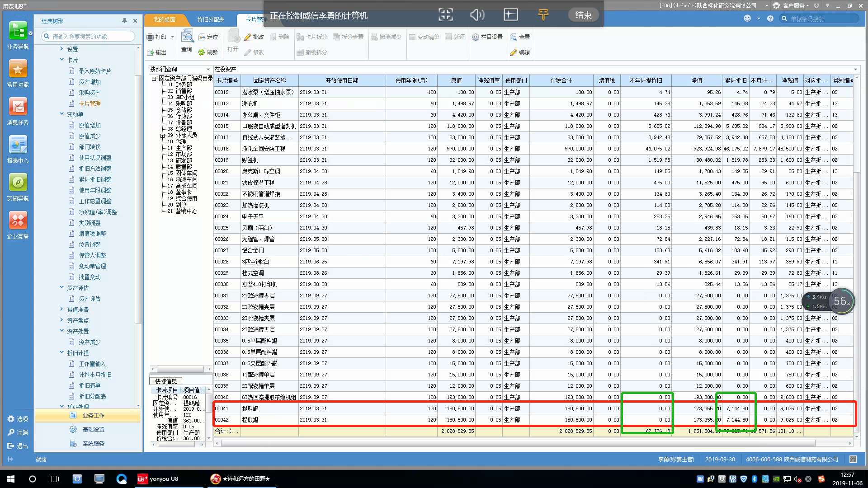Click the 单据条码搜索 input field
The width and height of the screenshot is (868, 488).
click(820, 19)
